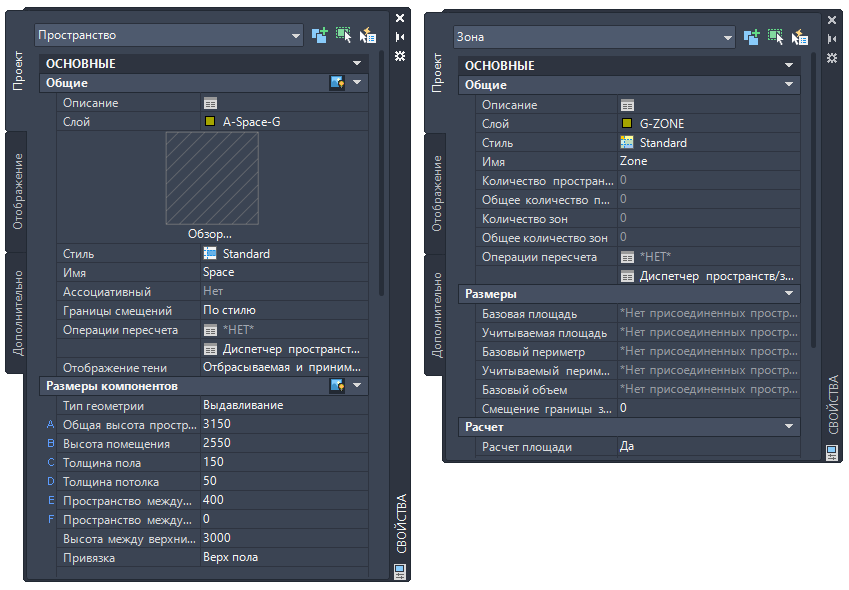
Task: Collapse ОСНОВНЫЕ section in Зона palette
Action: coord(789,65)
